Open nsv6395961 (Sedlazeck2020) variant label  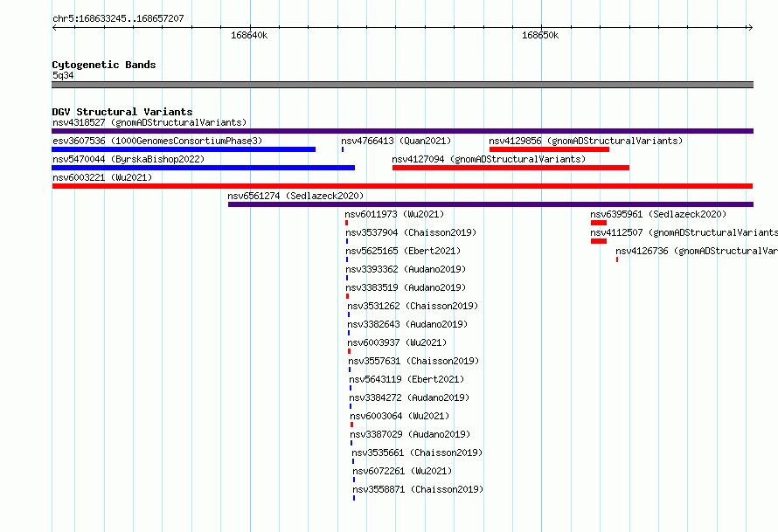click(658, 214)
